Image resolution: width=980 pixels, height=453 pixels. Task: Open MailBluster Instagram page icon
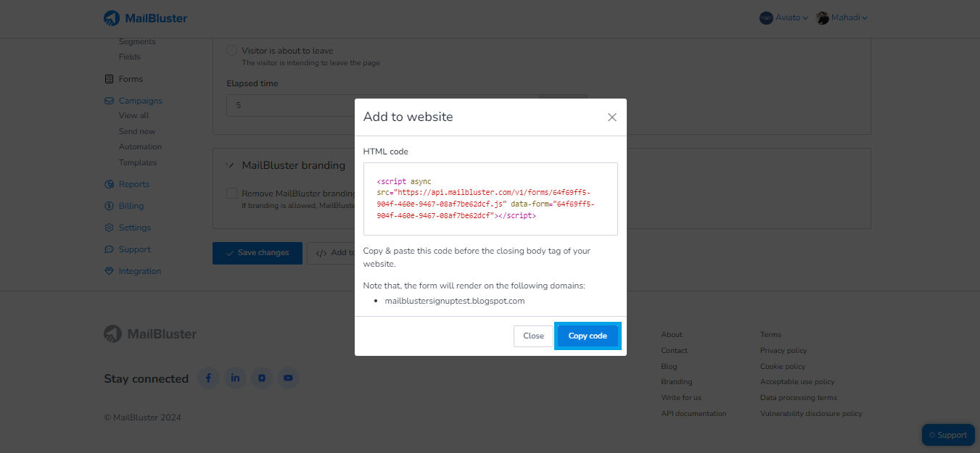pyautogui.click(x=262, y=378)
